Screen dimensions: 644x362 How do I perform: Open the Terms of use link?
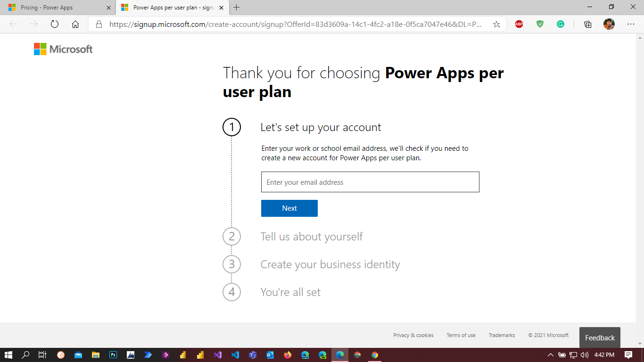tap(461, 335)
